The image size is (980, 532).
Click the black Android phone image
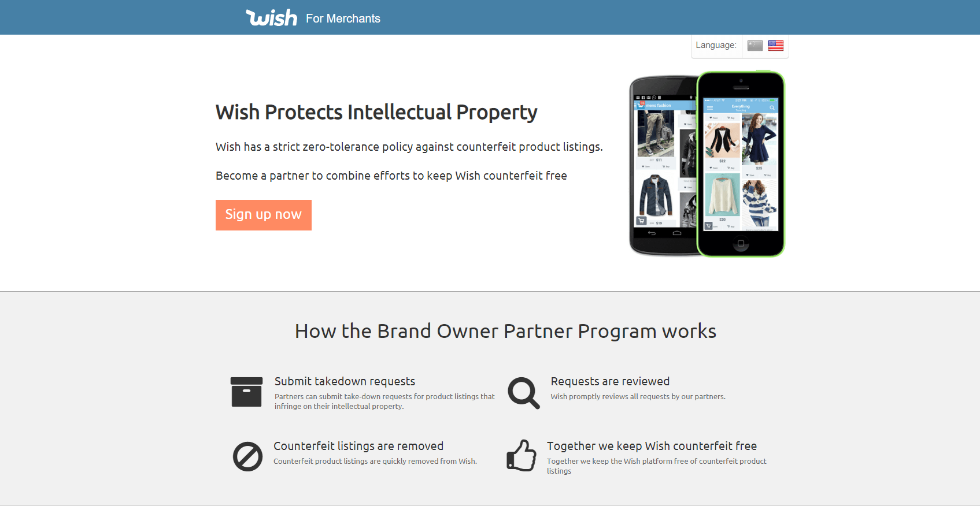[663, 166]
